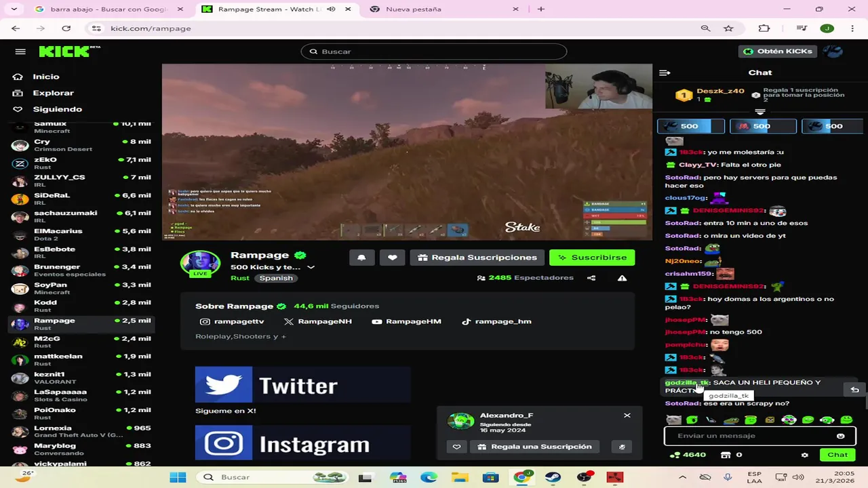Open Windows Start menu
The width and height of the screenshot is (868, 488).
tap(178, 477)
